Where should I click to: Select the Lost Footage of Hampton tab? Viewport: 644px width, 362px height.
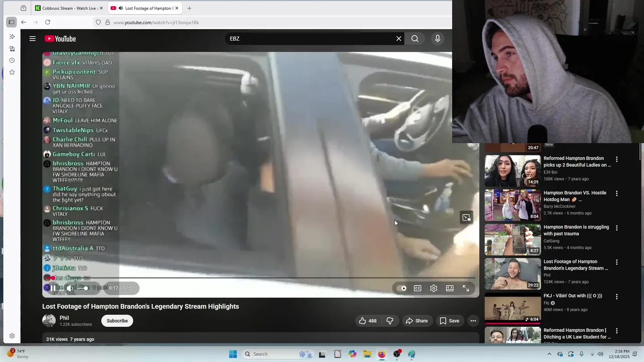[x=145, y=8]
